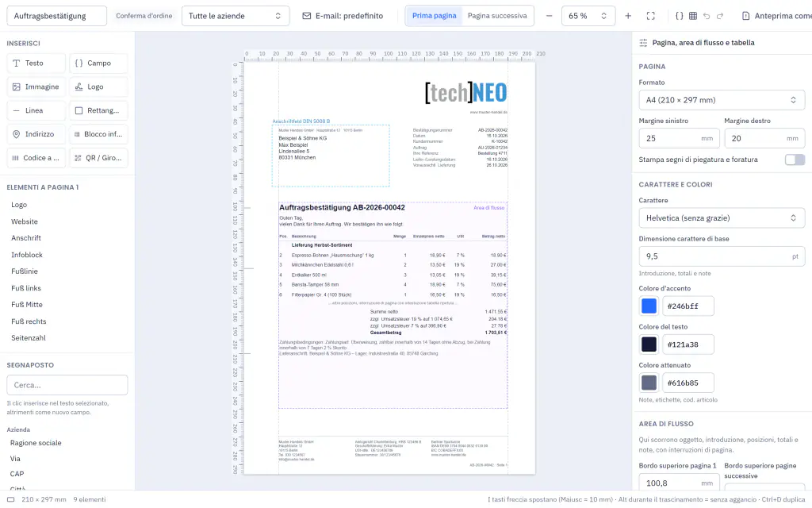812x508 pixels.
Task: Insert a Testo text element
Action: point(36,63)
